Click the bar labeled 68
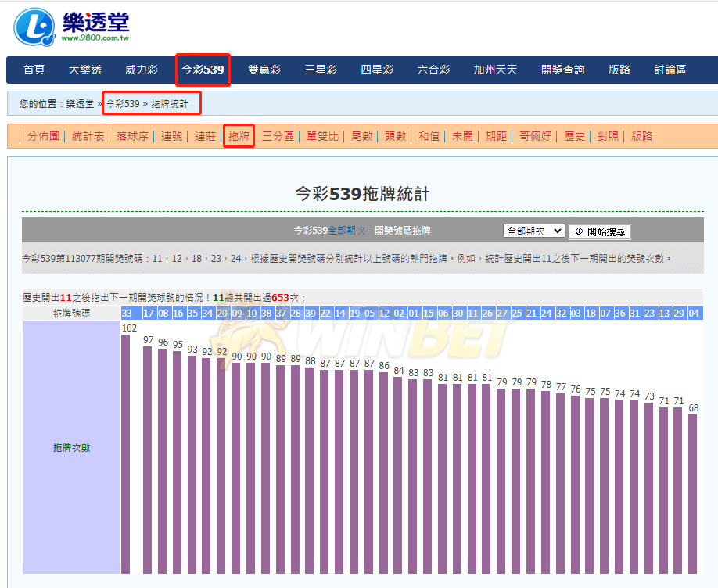The image size is (718, 588). (693, 493)
